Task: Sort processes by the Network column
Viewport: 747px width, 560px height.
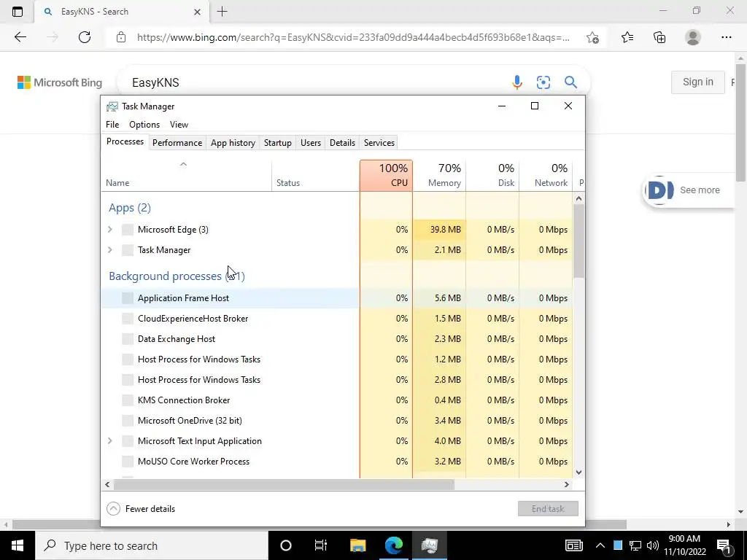Action: [546, 175]
